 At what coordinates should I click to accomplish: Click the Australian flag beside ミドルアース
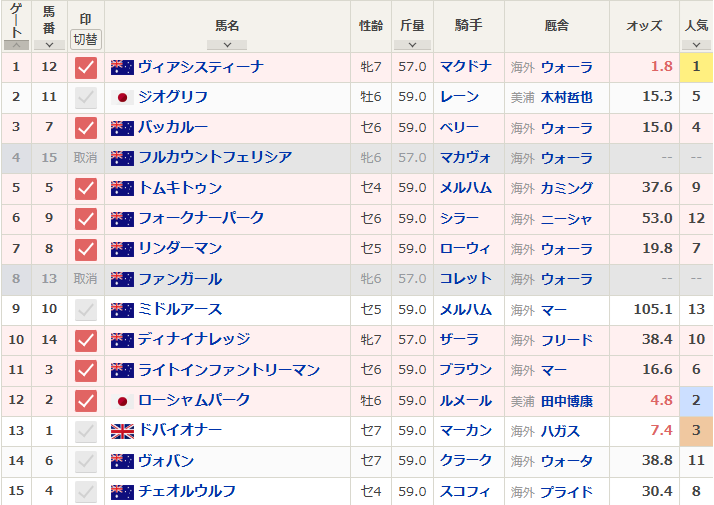pos(122,310)
